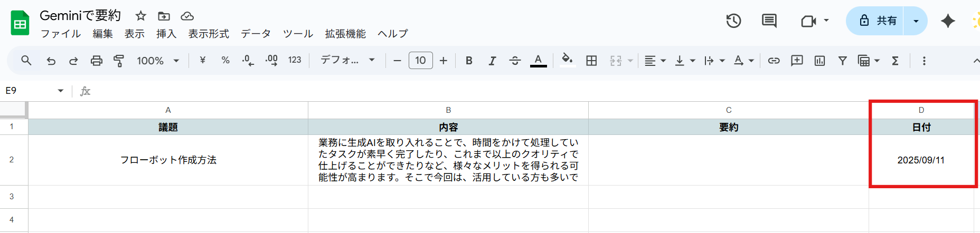
Task: Select column B header
Action: click(x=448, y=110)
